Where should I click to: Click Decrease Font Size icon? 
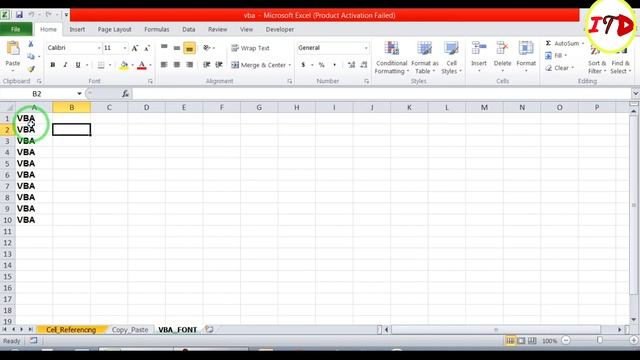tap(147, 48)
